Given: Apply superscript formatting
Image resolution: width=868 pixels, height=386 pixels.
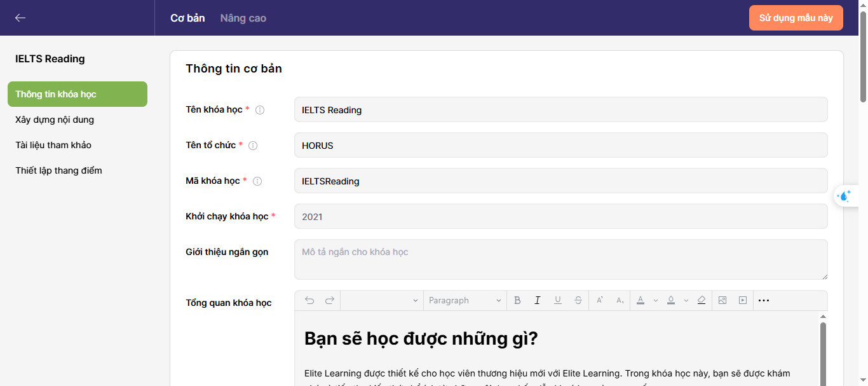Looking at the screenshot, I should (x=600, y=300).
